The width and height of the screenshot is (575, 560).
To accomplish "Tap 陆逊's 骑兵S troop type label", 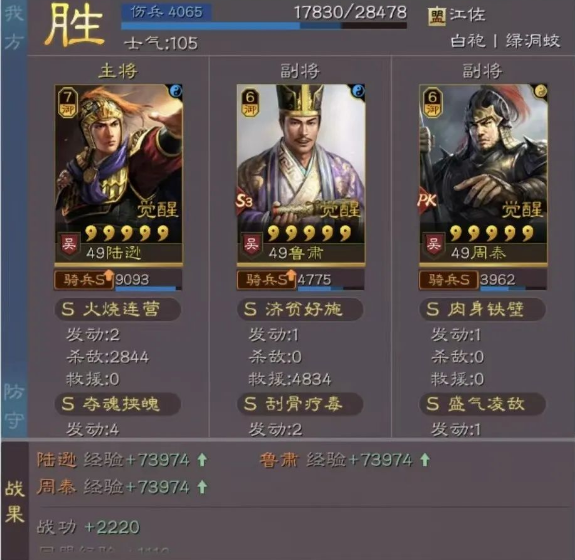I will click(84, 280).
